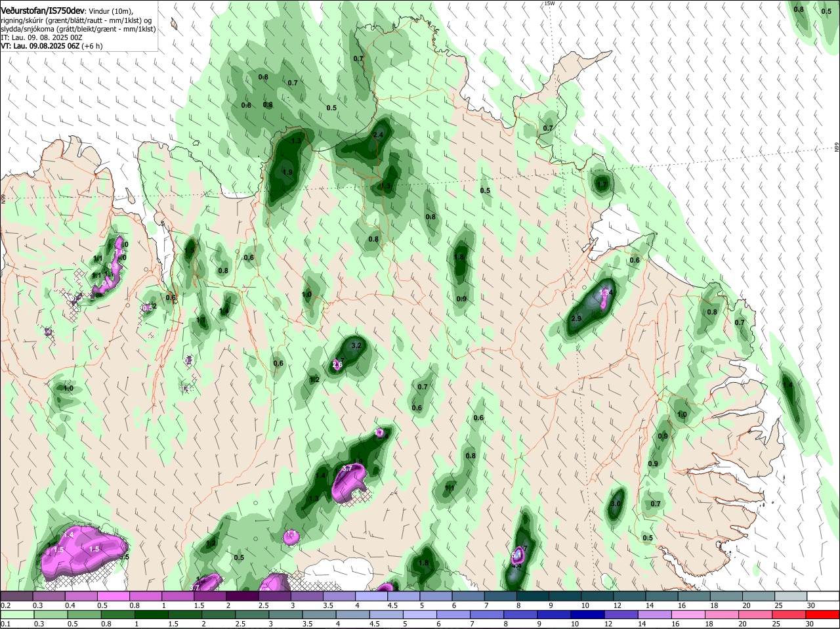Click the 2.9 precipitation value on map
Screen dimensions: 840x629
coord(576,318)
